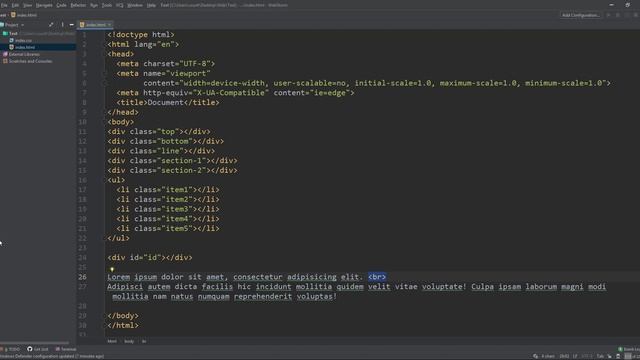Select the index.html editor tab

95,25
